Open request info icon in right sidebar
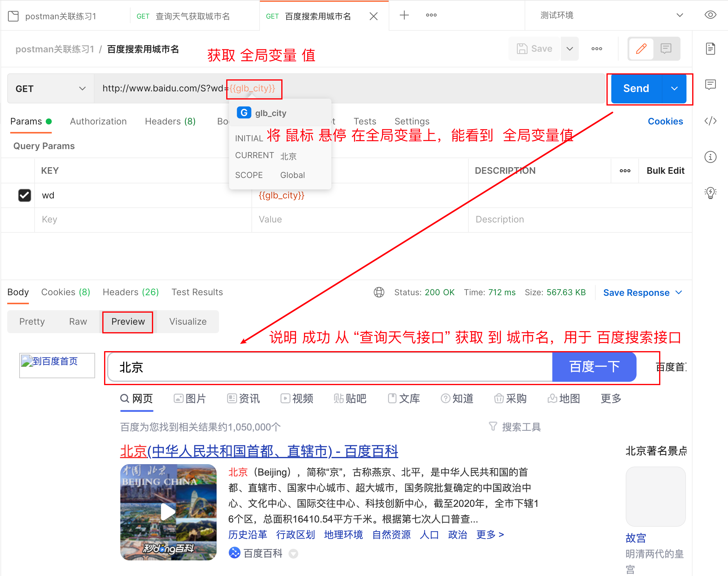 tap(710, 157)
